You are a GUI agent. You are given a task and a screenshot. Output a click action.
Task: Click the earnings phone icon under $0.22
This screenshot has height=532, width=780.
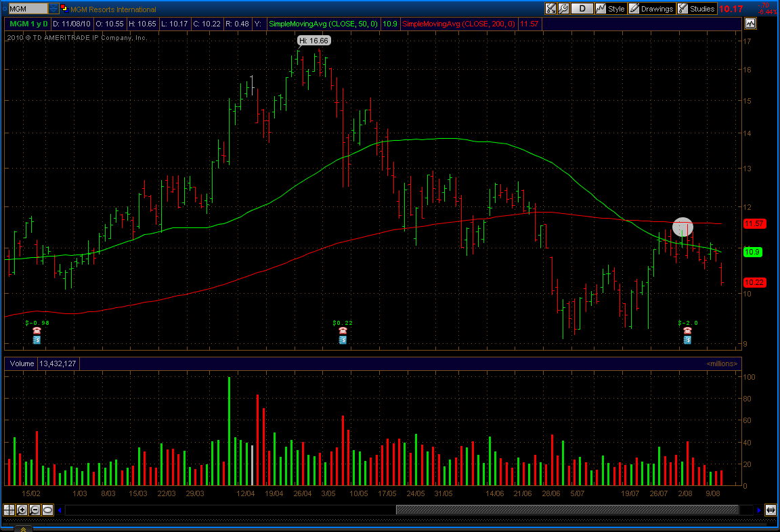pos(343,330)
